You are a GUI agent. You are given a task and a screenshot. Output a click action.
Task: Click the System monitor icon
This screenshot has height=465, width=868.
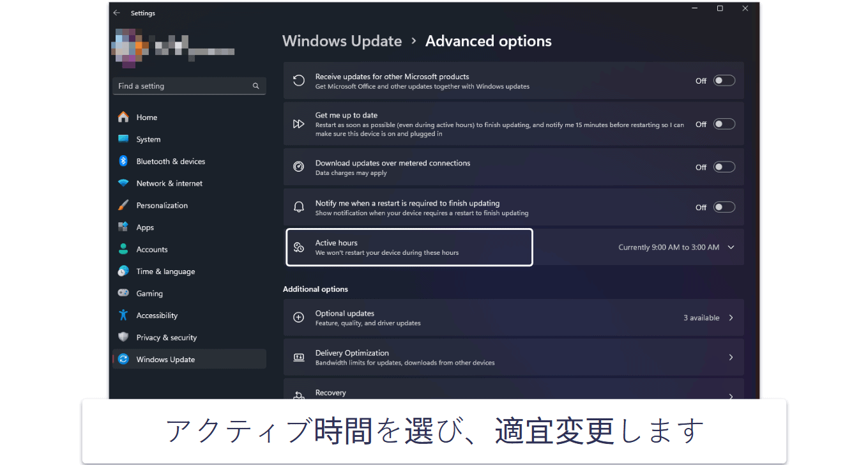123,139
